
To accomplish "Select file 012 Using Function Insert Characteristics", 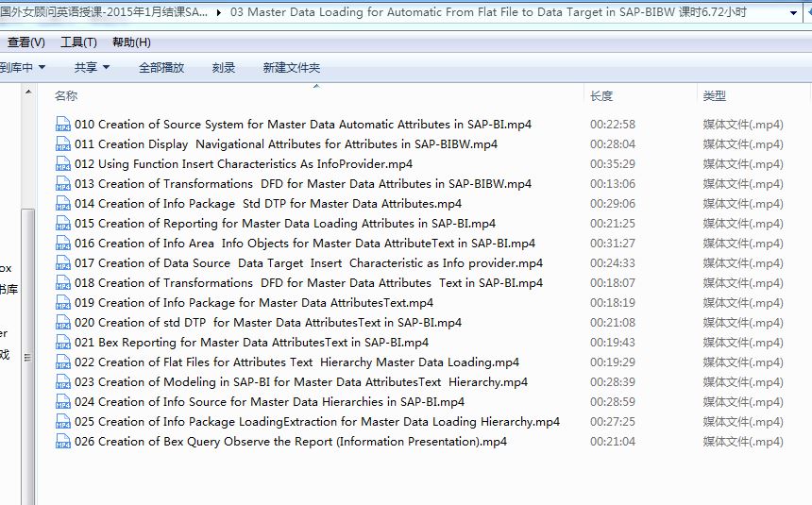I will pyautogui.click(x=244, y=163).
